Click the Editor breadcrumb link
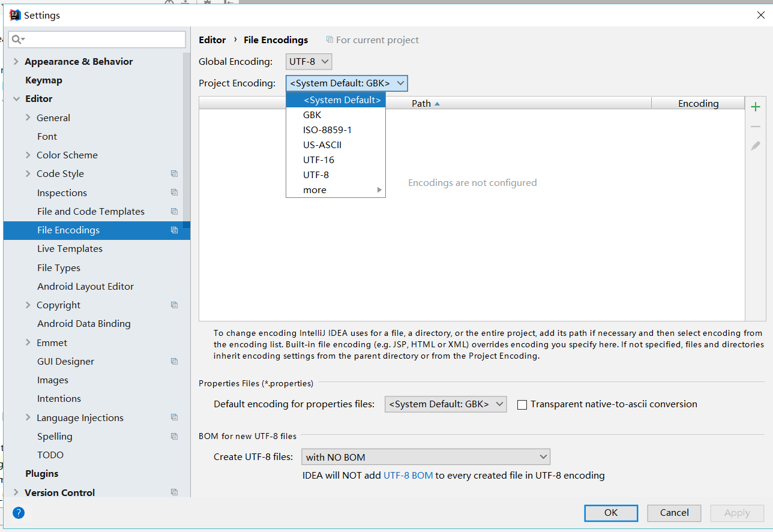Viewport: 773px width, 532px height. coord(212,40)
